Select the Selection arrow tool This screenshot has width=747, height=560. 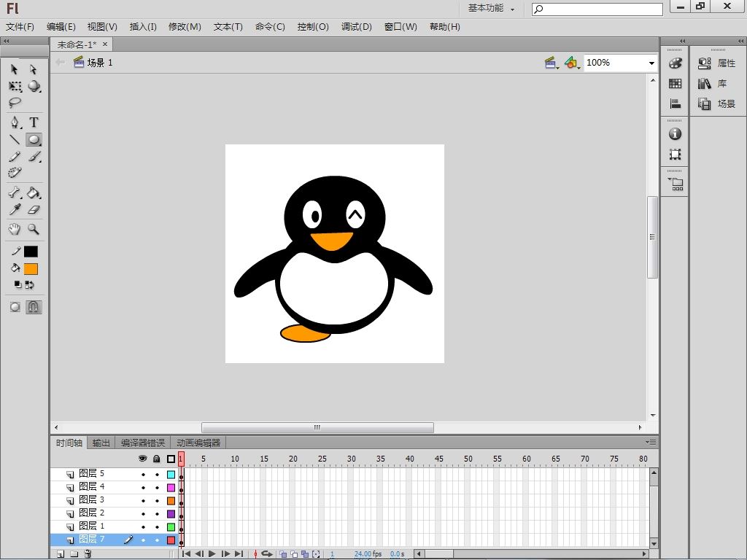click(15, 69)
